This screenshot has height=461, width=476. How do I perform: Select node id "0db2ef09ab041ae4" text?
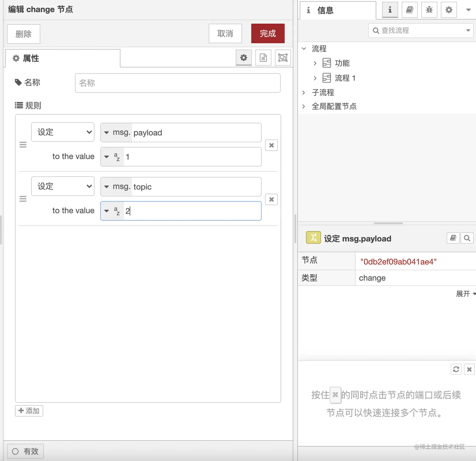pyautogui.click(x=398, y=262)
